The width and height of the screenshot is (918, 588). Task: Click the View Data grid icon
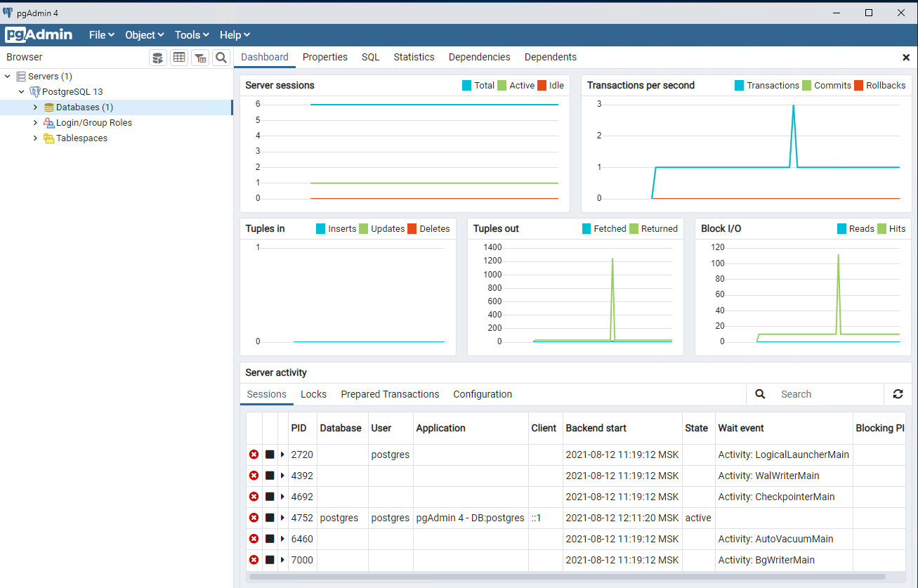coord(179,58)
